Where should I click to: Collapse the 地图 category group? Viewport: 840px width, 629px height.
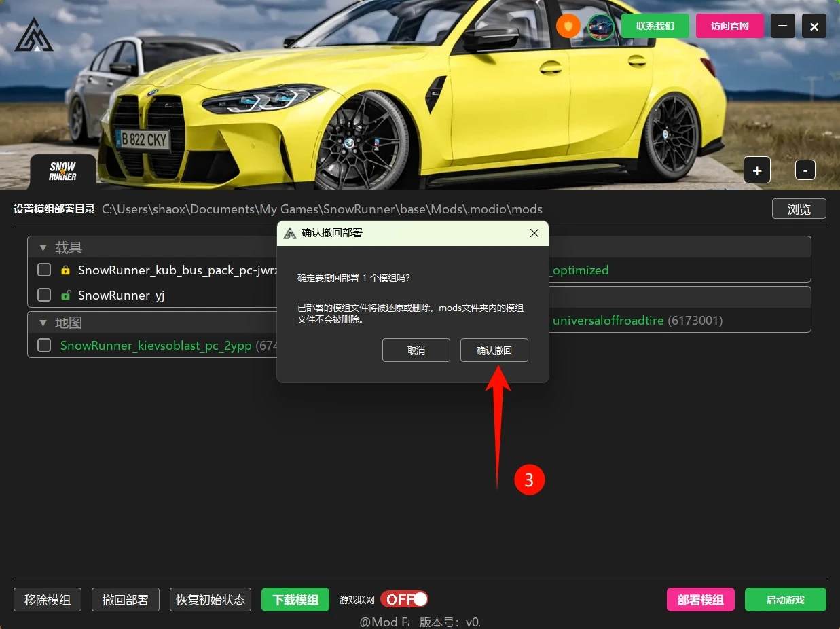43,323
